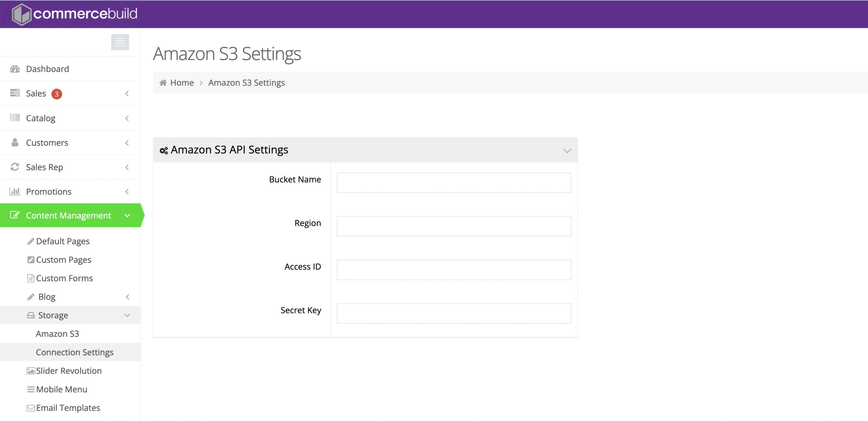Viewport: 868px width, 421px height.
Task: Toggle the sidebar hamburger menu button
Action: coord(120,42)
